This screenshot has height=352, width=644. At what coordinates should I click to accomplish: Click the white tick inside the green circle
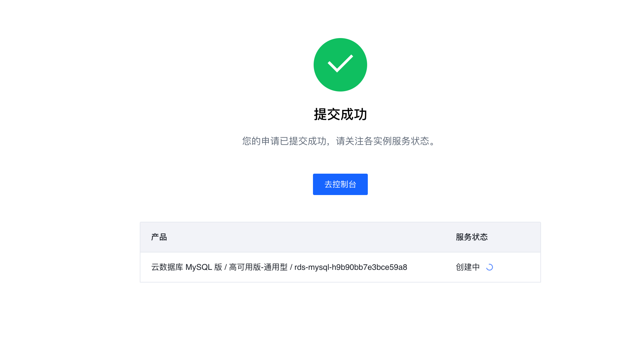(x=340, y=63)
